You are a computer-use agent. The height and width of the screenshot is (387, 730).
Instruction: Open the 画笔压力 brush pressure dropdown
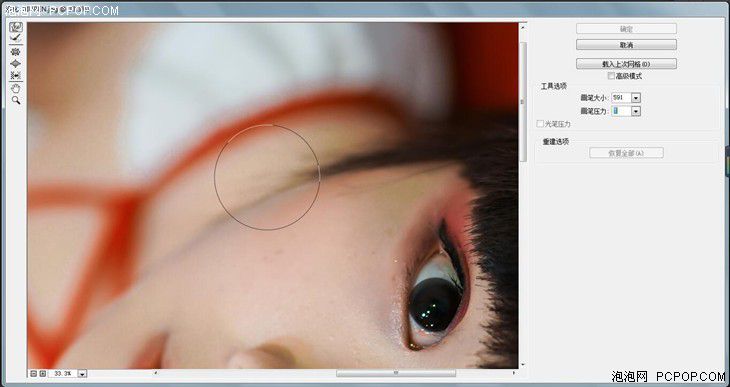click(x=636, y=111)
